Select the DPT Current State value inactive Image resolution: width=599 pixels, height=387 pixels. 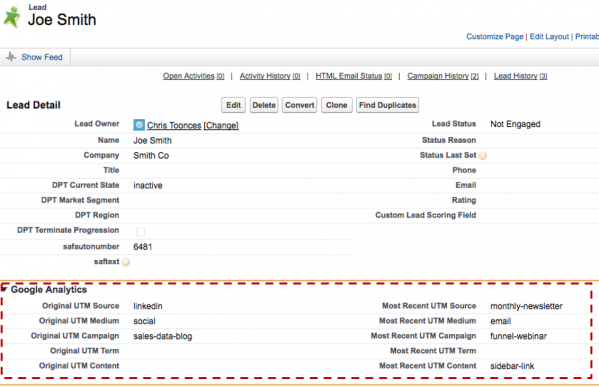tap(148, 186)
